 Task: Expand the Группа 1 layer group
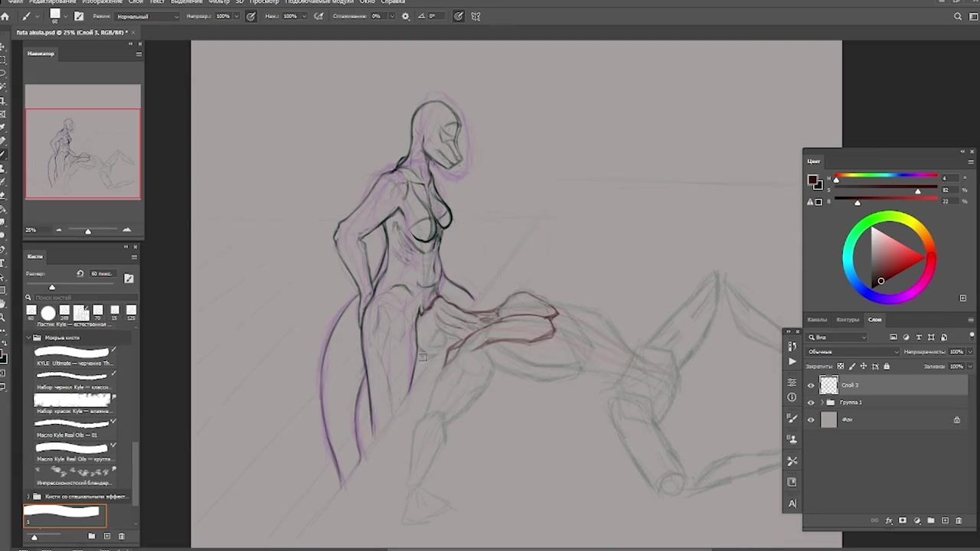822,403
